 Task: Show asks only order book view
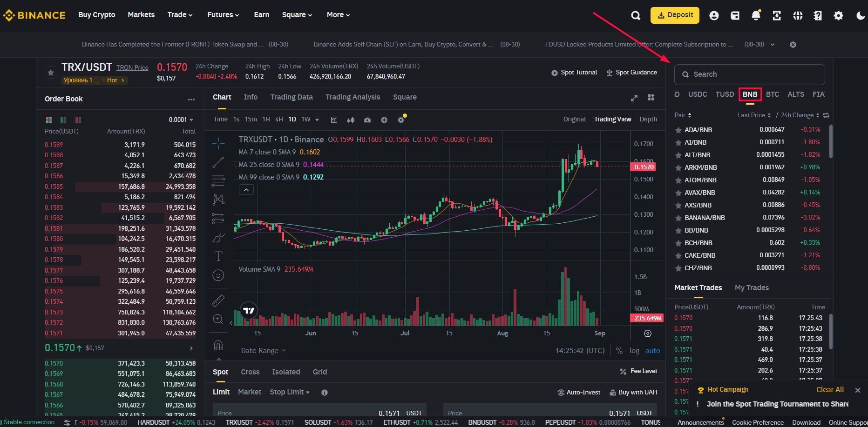(78, 120)
